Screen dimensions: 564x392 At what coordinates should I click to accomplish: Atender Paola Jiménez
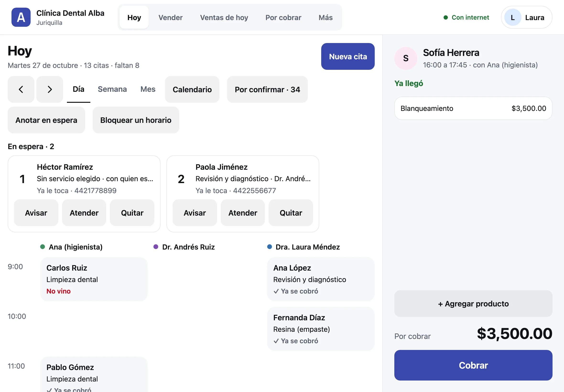(243, 213)
